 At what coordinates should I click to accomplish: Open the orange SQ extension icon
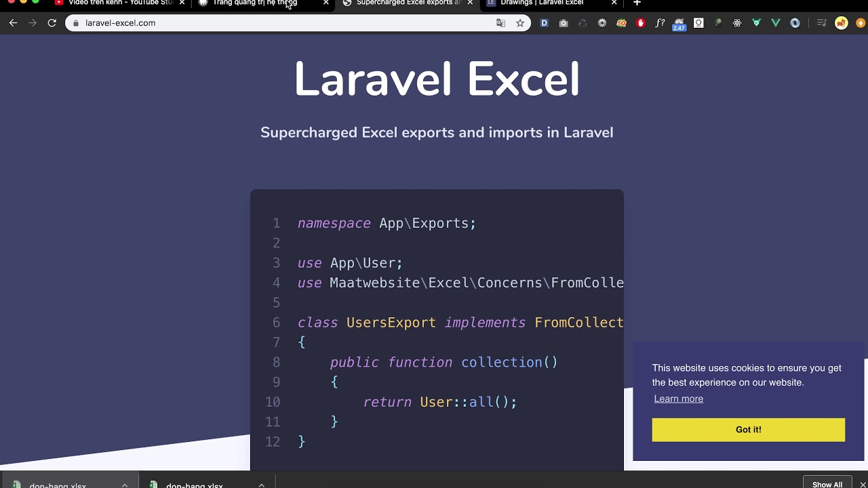click(x=621, y=23)
